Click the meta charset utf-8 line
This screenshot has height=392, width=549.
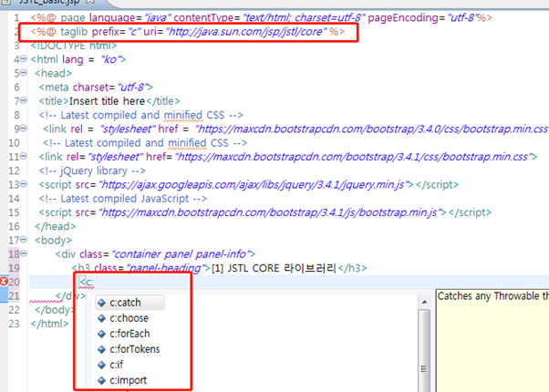(x=96, y=88)
